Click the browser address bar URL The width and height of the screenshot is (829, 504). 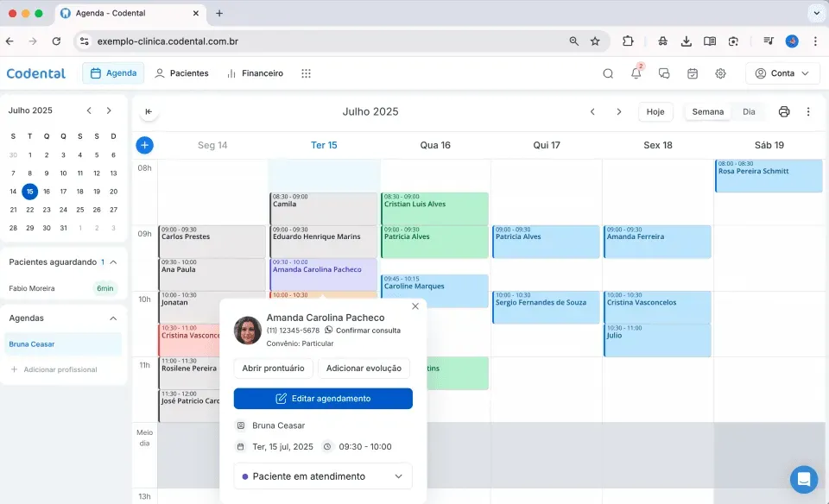coord(168,41)
